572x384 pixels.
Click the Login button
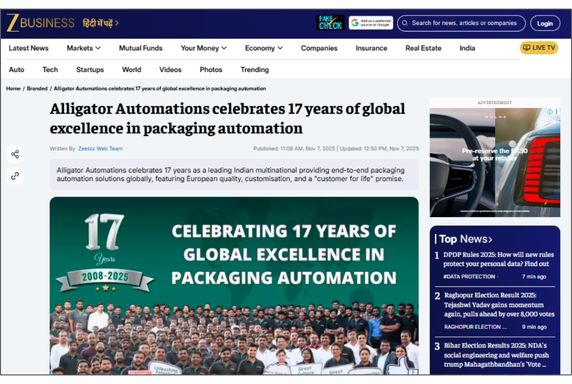(x=545, y=23)
